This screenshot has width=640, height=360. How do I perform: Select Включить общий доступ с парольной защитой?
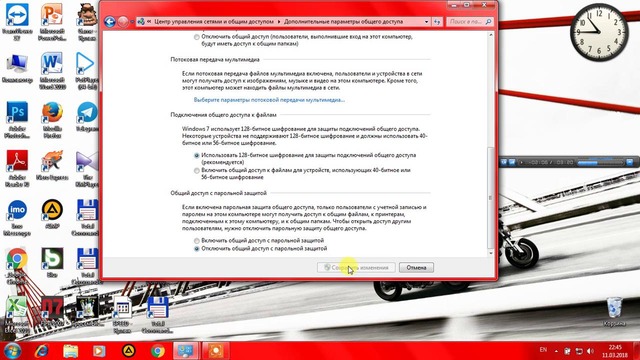point(197,241)
